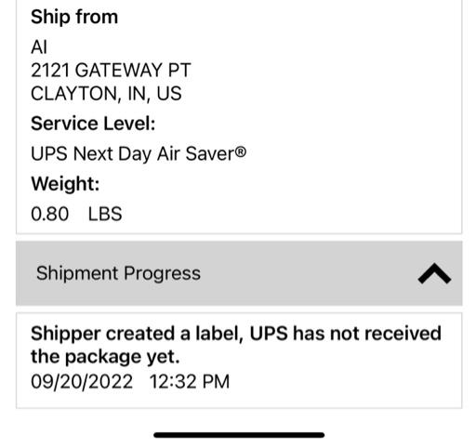Screen dimensions: 476x448
Task: Tap the 12:32 PM timestamp
Action: pos(190,381)
